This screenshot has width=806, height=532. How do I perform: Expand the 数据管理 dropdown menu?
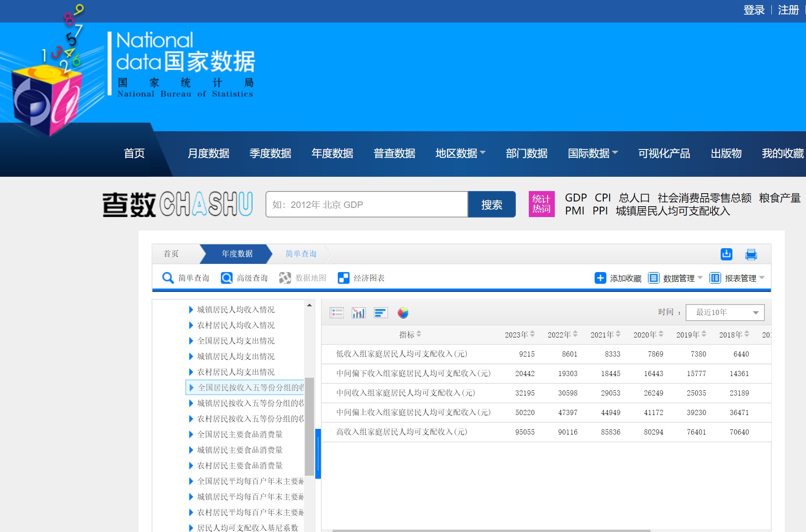click(675, 278)
